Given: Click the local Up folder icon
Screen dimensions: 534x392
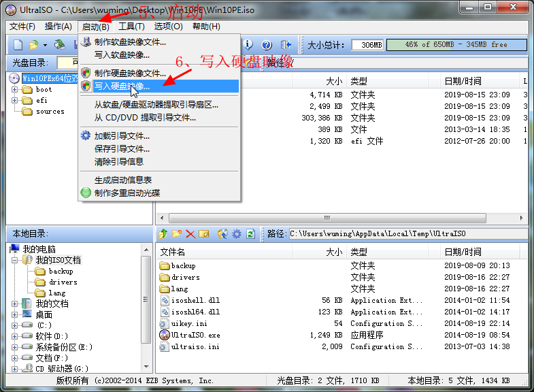Looking at the screenshot, I should [x=163, y=234].
